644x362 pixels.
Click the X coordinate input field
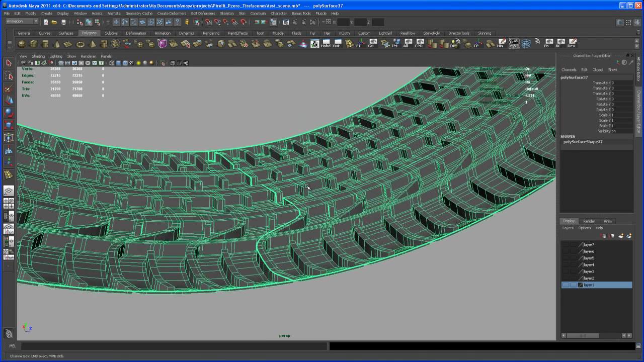pyautogui.click(x=344, y=22)
